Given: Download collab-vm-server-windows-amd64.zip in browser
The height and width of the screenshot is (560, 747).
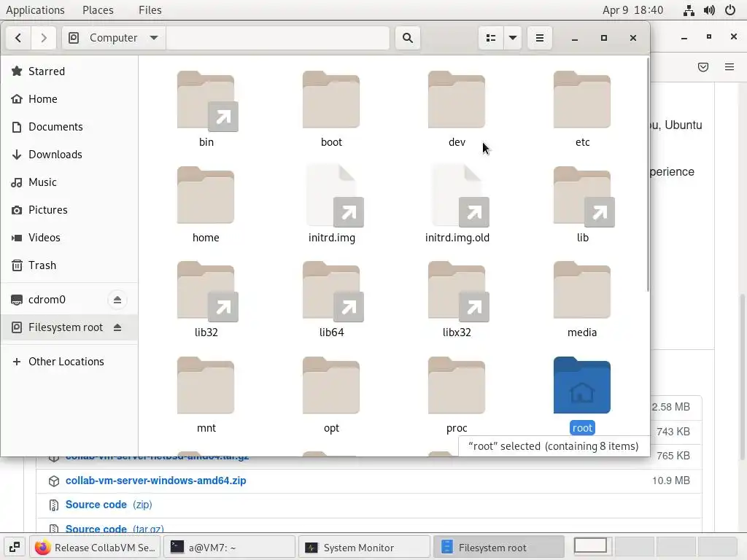Looking at the screenshot, I should click(156, 481).
